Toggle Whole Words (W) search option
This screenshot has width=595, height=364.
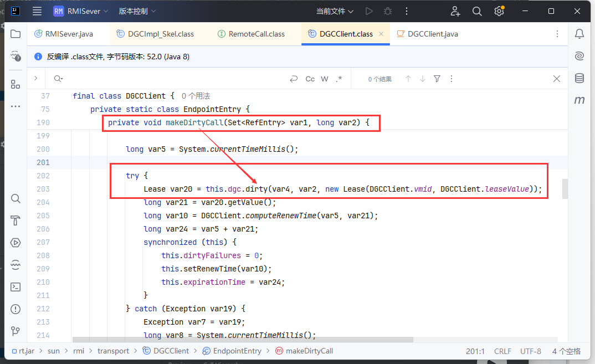(325, 79)
